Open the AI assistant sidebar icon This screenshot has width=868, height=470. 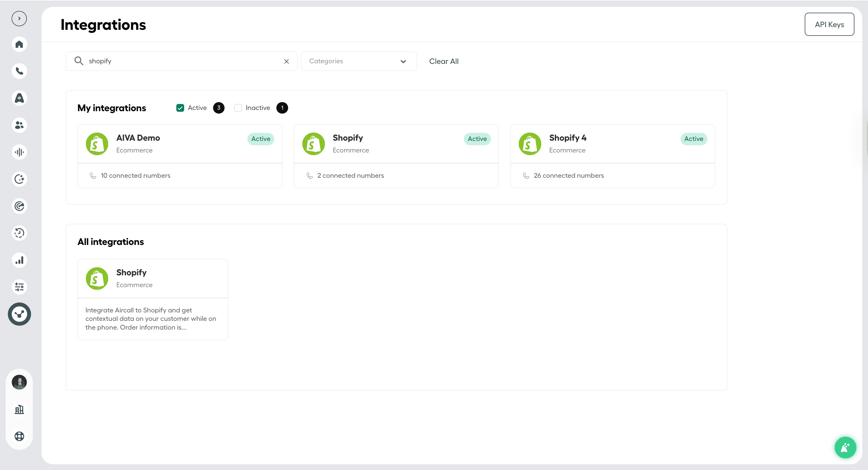[19, 98]
